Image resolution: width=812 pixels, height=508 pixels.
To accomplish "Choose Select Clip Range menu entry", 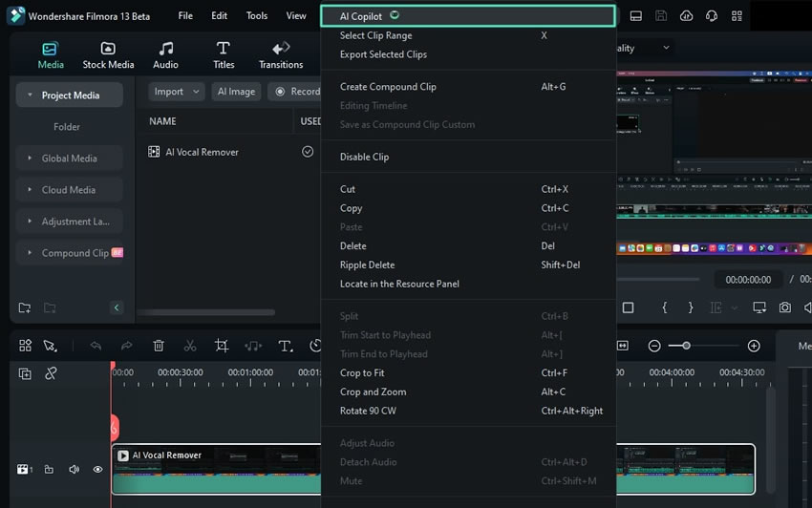I will point(468,35).
